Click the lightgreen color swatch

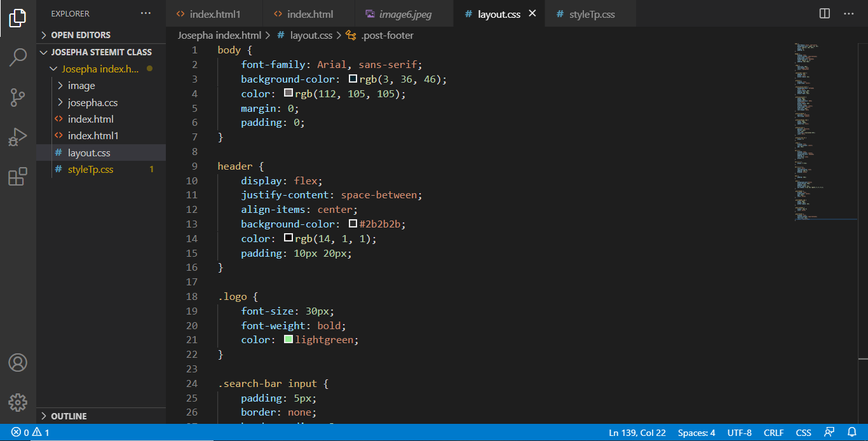(288, 339)
